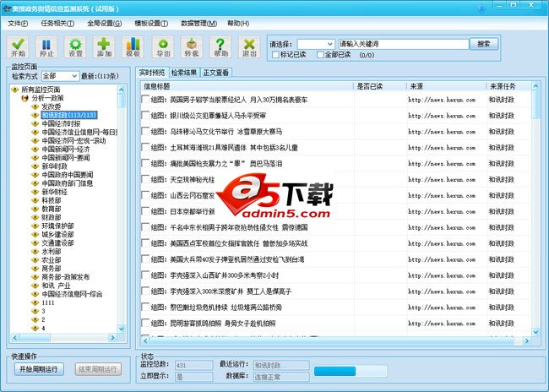
Task: Click the 请输入关键词 keyword input field
Action: [x=404, y=44]
